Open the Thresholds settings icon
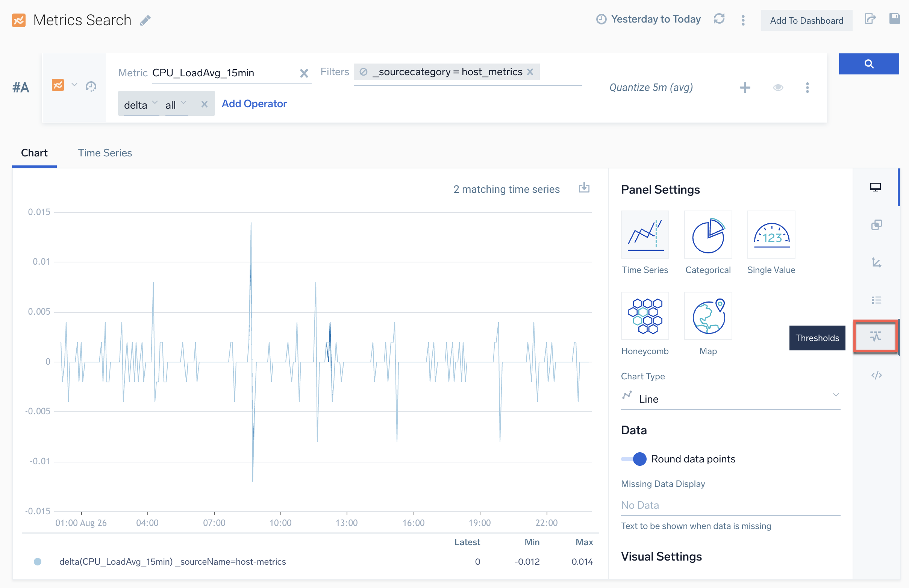This screenshot has height=588, width=909. point(876,336)
